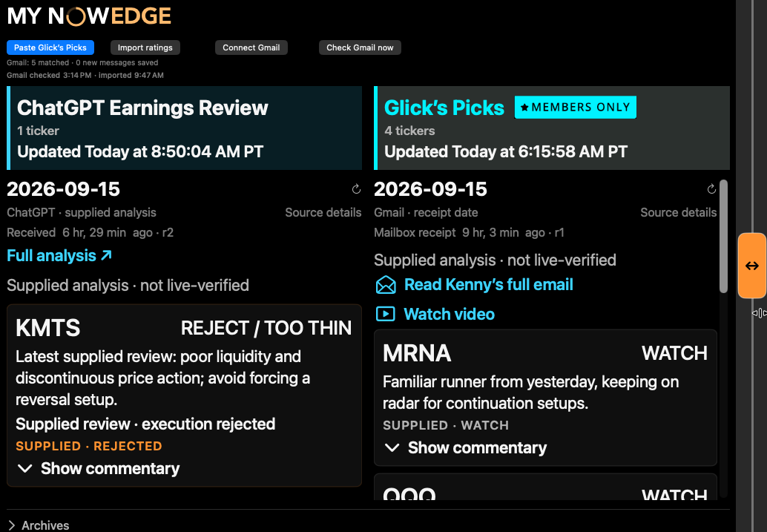Open Read Kenny's full email link
The height and width of the screenshot is (532, 767).
(488, 284)
